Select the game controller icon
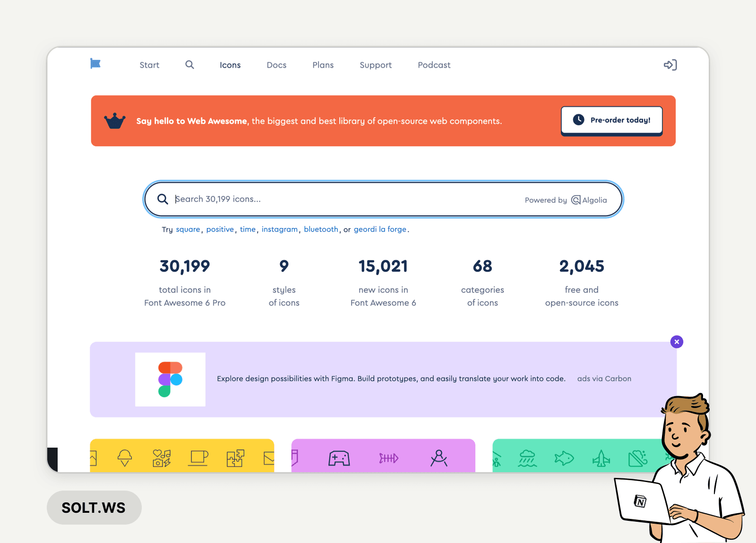Screen dimensions: 756x543 click(339, 458)
